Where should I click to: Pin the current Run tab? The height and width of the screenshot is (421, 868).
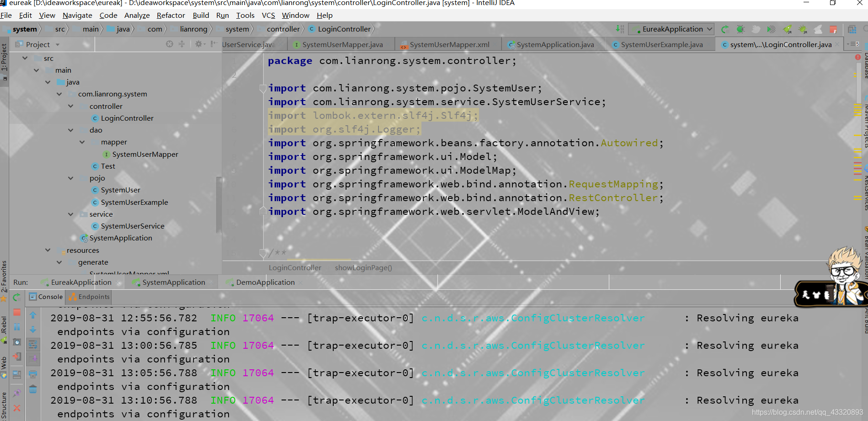point(17,393)
